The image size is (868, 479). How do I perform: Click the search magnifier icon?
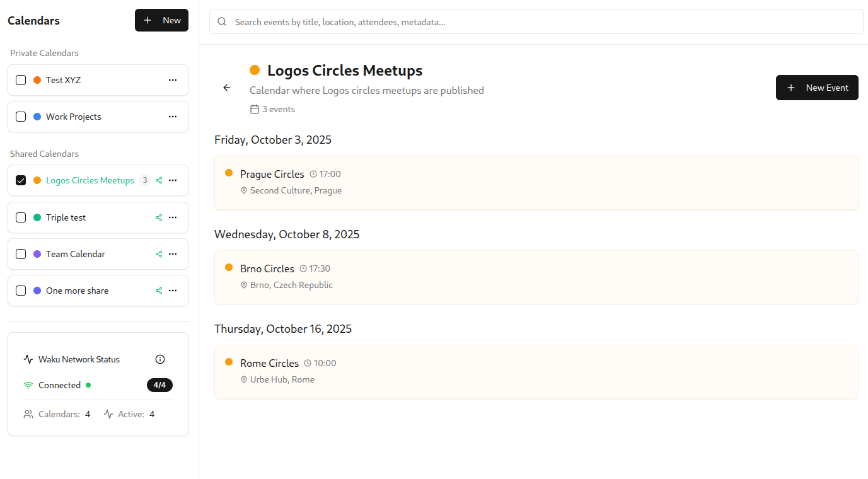[x=222, y=21]
